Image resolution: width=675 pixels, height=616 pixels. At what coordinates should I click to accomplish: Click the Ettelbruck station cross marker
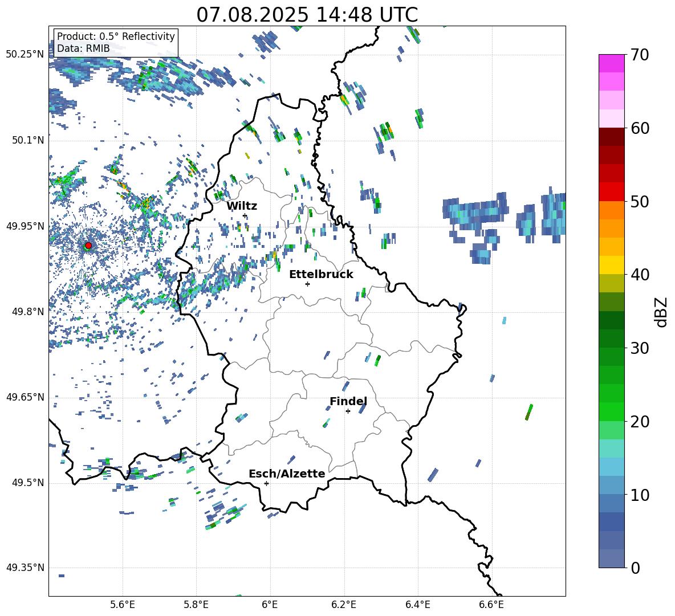pos(307,284)
